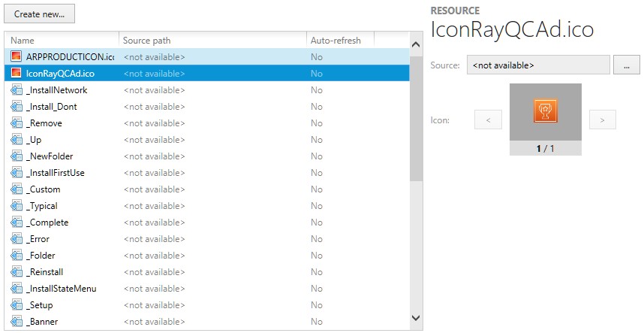This screenshot has width=644, height=333.
Task: Click the orange icon preview thumbnail
Action: [545, 111]
